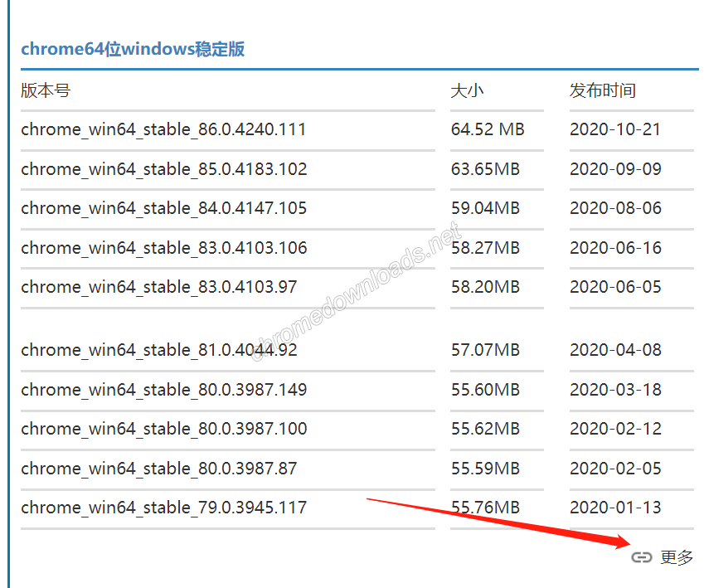The width and height of the screenshot is (709, 588).
Task: Select chrome_win64_stable_80.0.3987.87
Action: click(x=159, y=469)
